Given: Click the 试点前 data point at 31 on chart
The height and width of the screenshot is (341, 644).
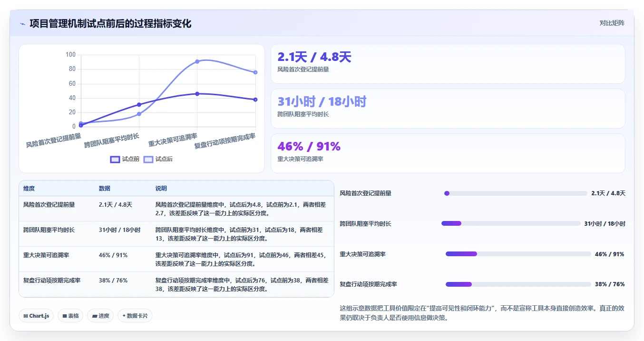Looking at the screenshot, I should tap(139, 105).
